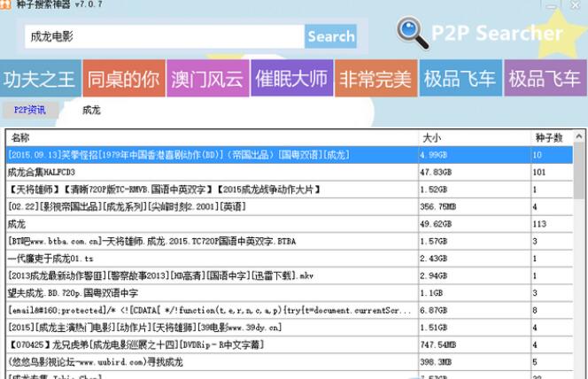Sort by the 名称 column header
588x379 pixels.
pyautogui.click(x=212, y=137)
